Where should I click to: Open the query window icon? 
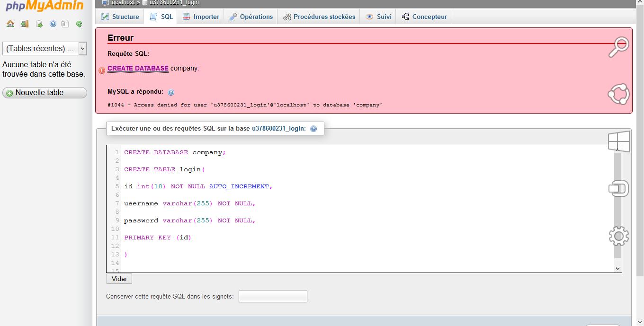(x=39, y=24)
